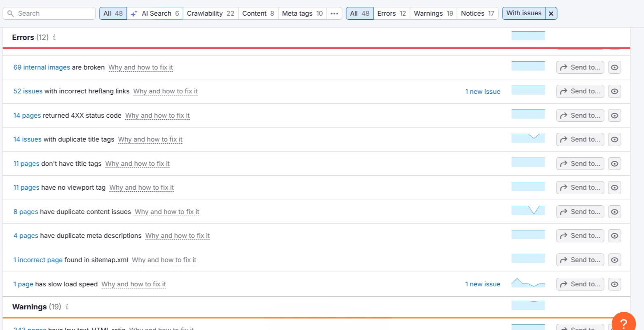Image resolution: width=644 pixels, height=330 pixels.
Task: Filter by Warnings tab
Action: [433, 14]
